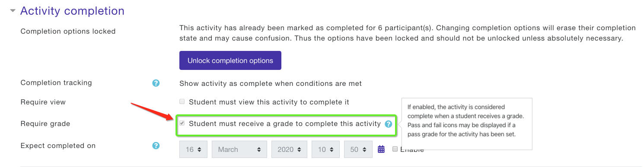
Task: Open the calendar date picker icon
Action: point(381,149)
